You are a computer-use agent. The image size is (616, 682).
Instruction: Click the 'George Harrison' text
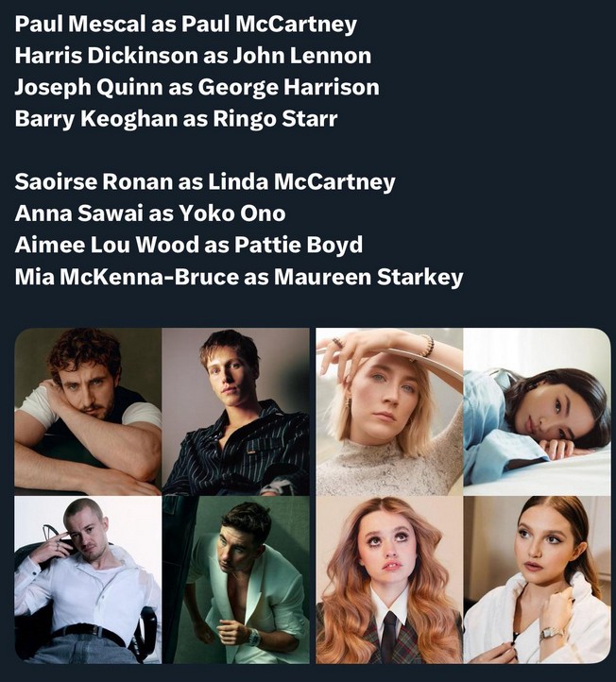288,88
